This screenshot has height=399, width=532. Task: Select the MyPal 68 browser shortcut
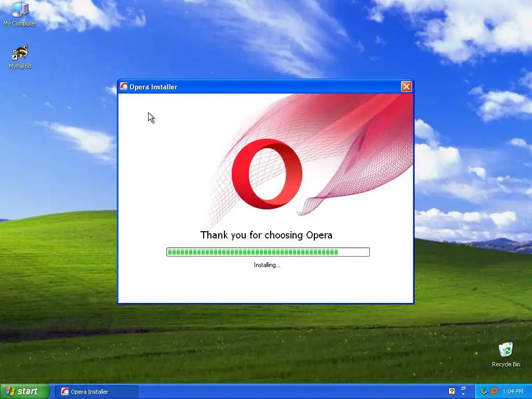[20, 57]
